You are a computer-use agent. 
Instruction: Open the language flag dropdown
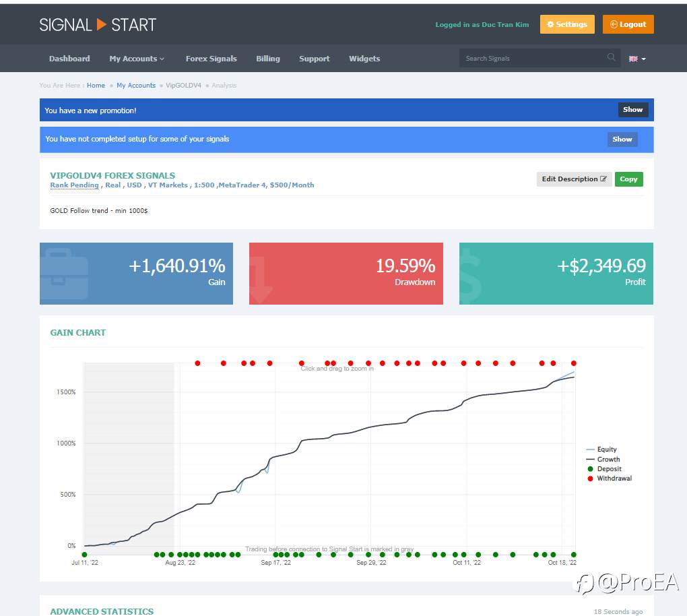[x=637, y=59]
